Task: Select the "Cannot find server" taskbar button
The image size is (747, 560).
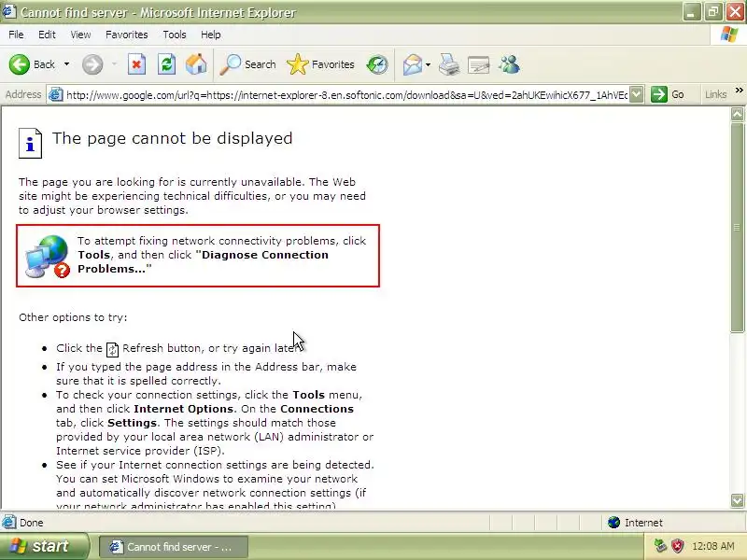Action: 174,547
